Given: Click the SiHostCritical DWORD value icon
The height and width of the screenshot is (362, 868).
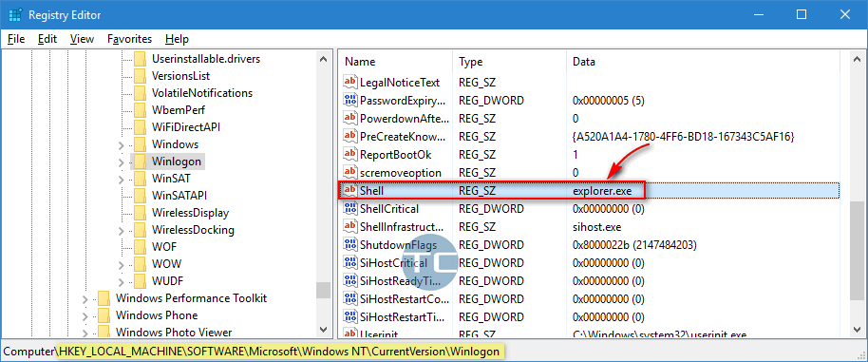Looking at the screenshot, I should (349, 263).
